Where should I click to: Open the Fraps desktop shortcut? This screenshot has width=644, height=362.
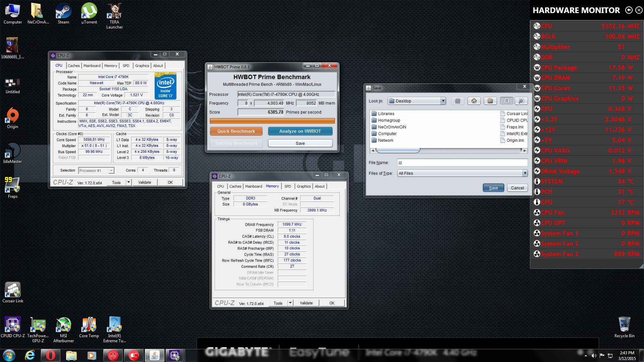12,188
